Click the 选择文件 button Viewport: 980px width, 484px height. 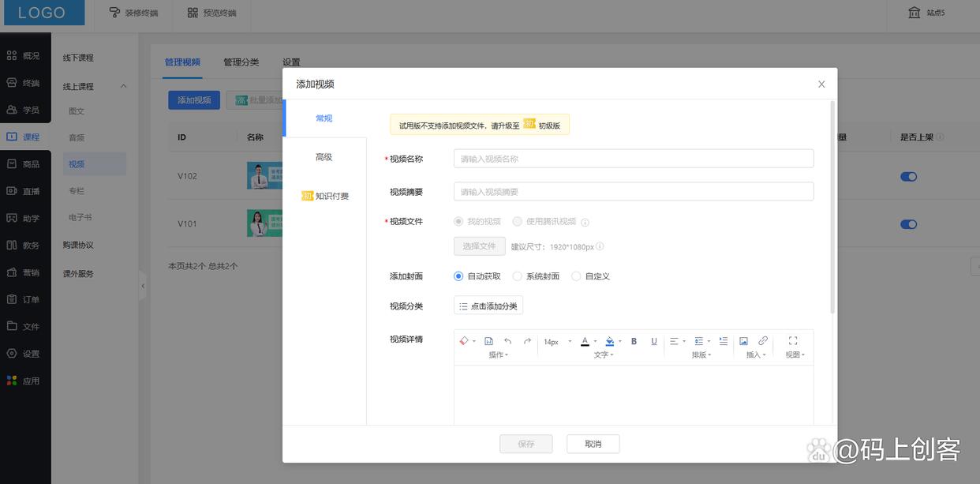click(480, 246)
